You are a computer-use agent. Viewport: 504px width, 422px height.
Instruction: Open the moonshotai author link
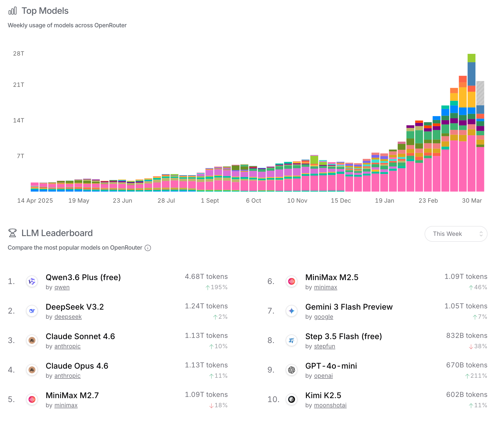(330, 405)
